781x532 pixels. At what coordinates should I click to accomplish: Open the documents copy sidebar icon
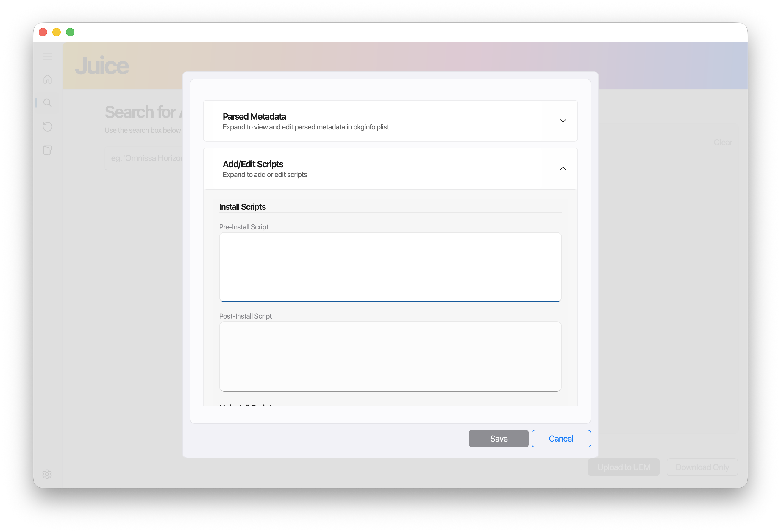[x=48, y=150]
